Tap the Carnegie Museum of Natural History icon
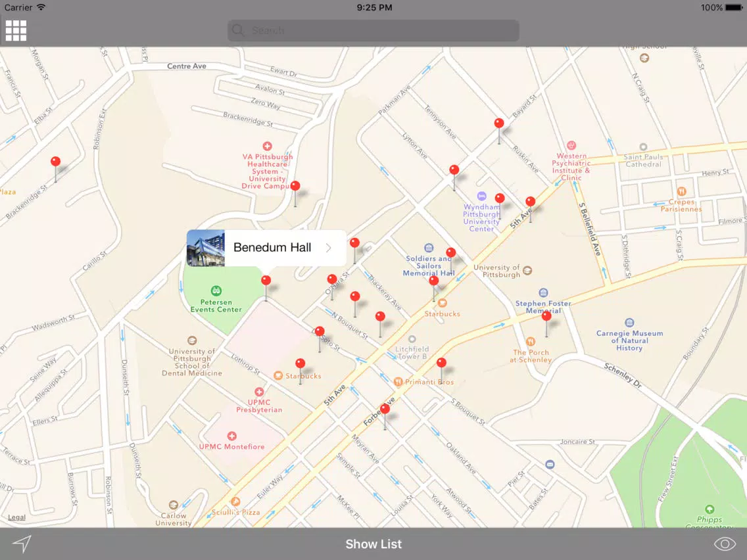 pos(629,322)
